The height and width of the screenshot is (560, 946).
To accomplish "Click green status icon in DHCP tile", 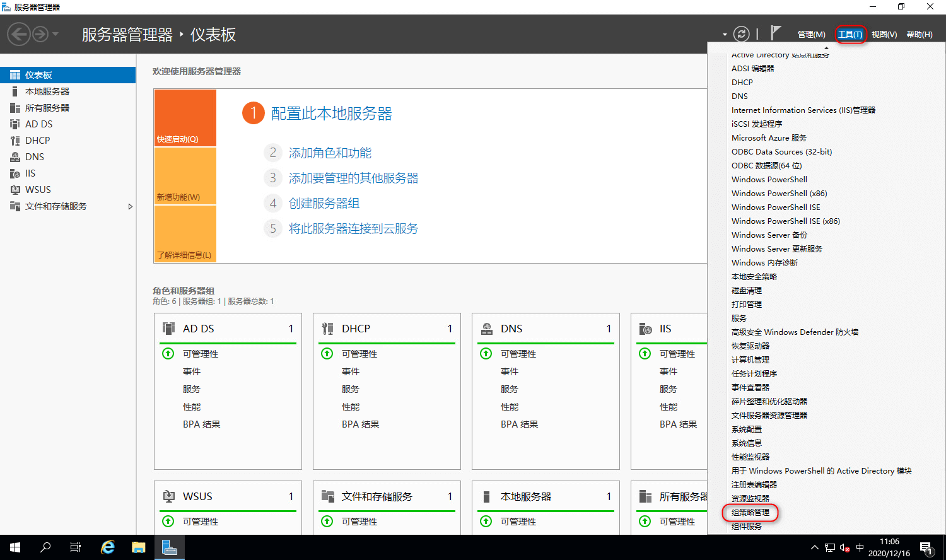I will tap(327, 354).
